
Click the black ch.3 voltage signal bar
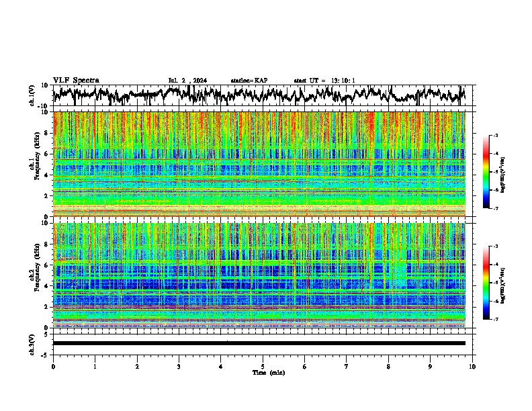point(259,343)
